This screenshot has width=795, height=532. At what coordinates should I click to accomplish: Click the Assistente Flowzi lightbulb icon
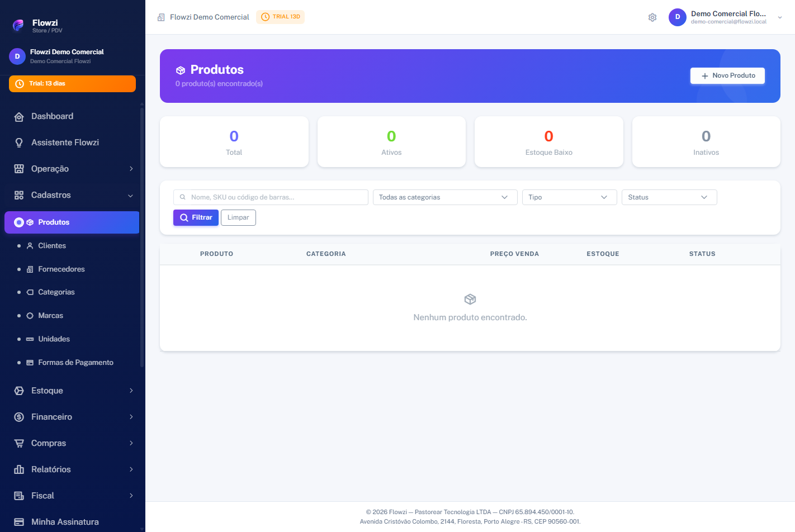tap(19, 142)
